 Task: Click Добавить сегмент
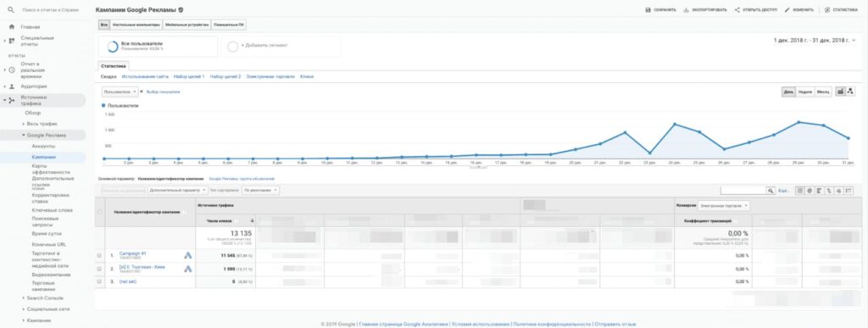coord(264,46)
